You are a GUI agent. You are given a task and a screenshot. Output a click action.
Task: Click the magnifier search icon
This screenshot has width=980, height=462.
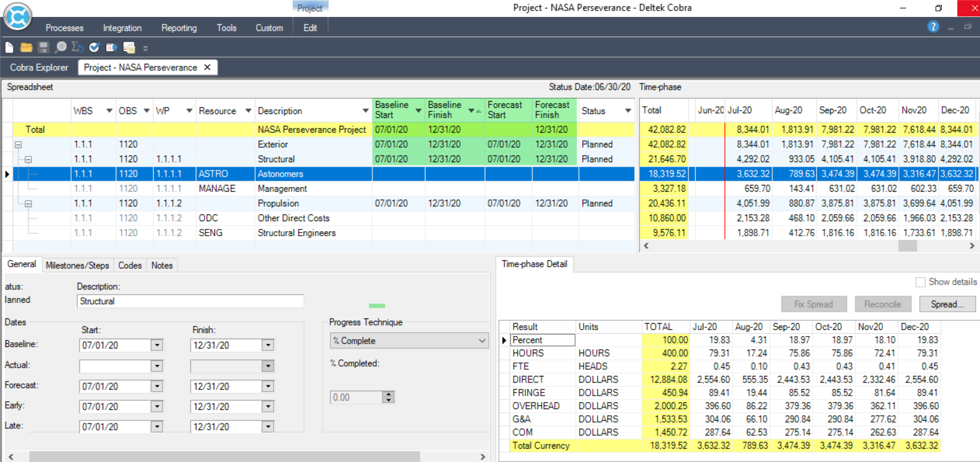coord(61,48)
